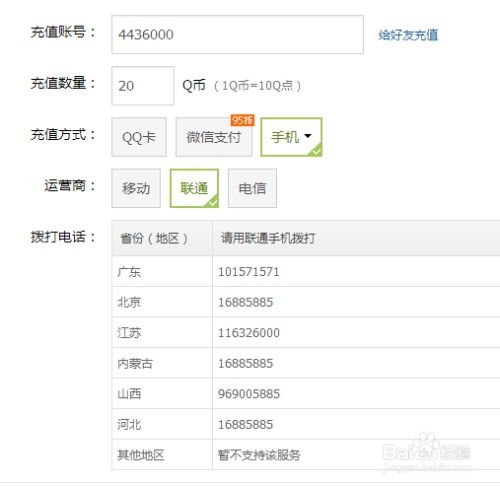Screen dimensions: 500x486
Task: Click the 暂不支持该服务 cell
Action: tap(259, 455)
